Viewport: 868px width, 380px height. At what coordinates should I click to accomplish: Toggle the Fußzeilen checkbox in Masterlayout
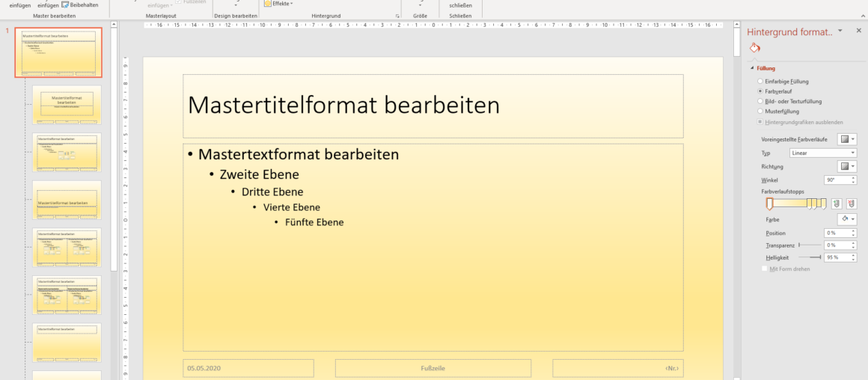pyautogui.click(x=178, y=3)
